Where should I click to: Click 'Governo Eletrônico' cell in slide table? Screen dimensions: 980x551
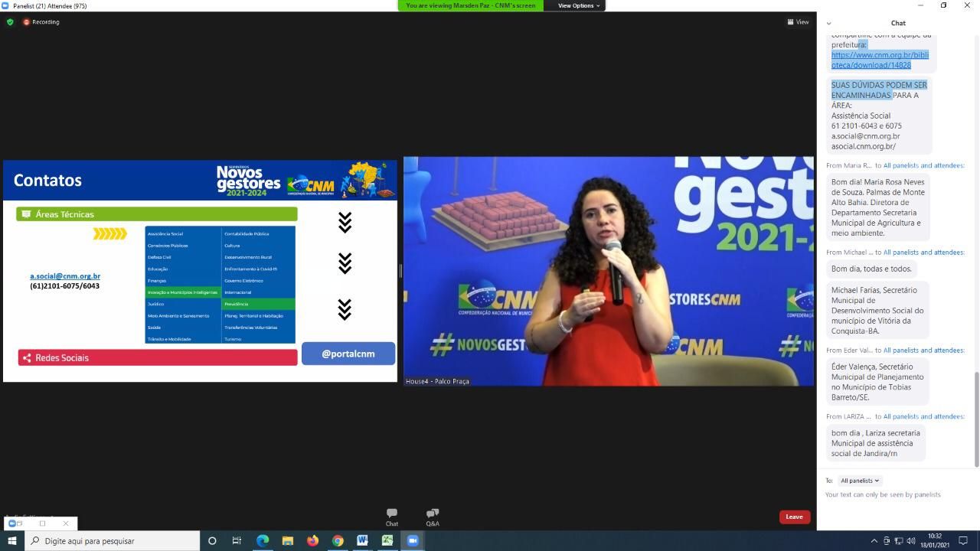click(258, 281)
